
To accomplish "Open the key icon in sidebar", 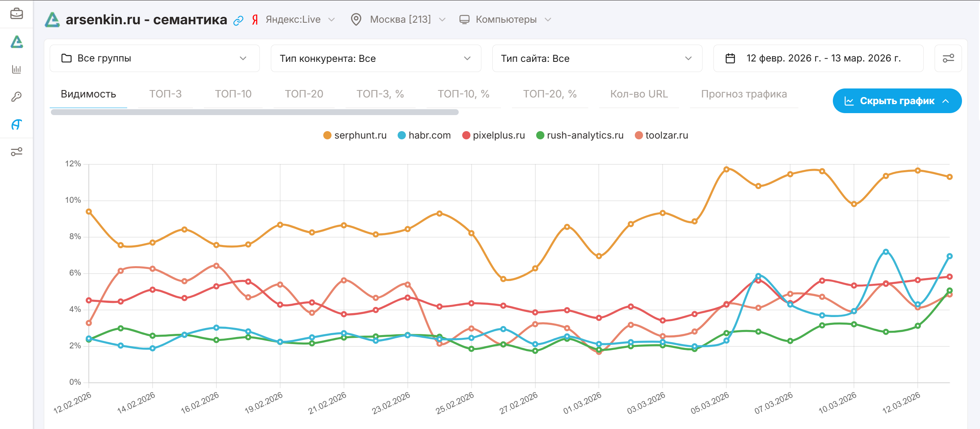I will [16, 97].
